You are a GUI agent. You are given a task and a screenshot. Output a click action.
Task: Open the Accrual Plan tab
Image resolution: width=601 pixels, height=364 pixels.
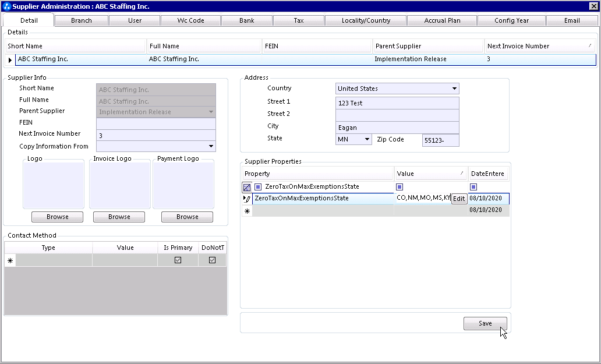pyautogui.click(x=442, y=20)
